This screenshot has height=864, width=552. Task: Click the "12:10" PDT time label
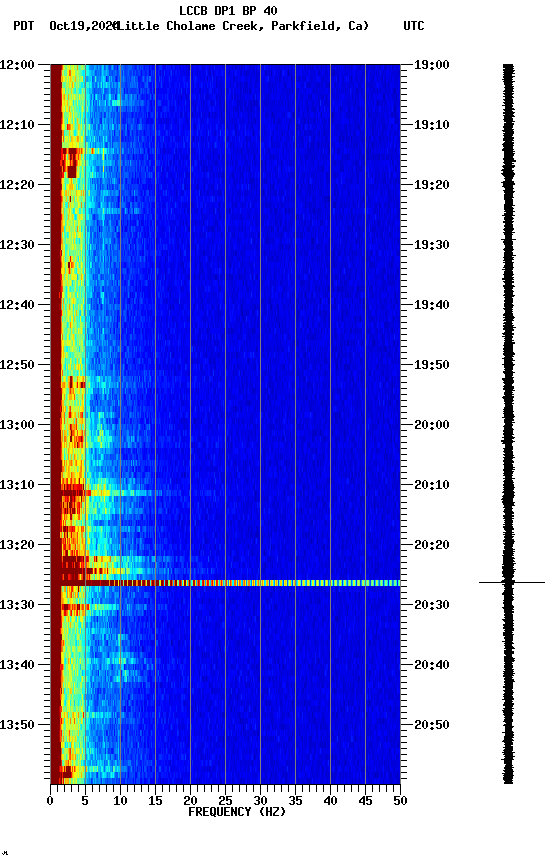tap(17, 125)
